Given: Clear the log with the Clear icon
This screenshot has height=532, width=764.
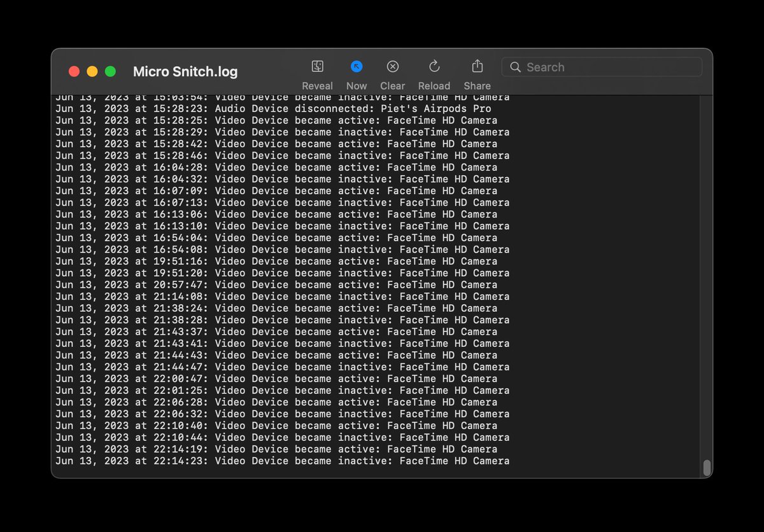Looking at the screenshot, I should pyautogui.click(x=393, y=66).
